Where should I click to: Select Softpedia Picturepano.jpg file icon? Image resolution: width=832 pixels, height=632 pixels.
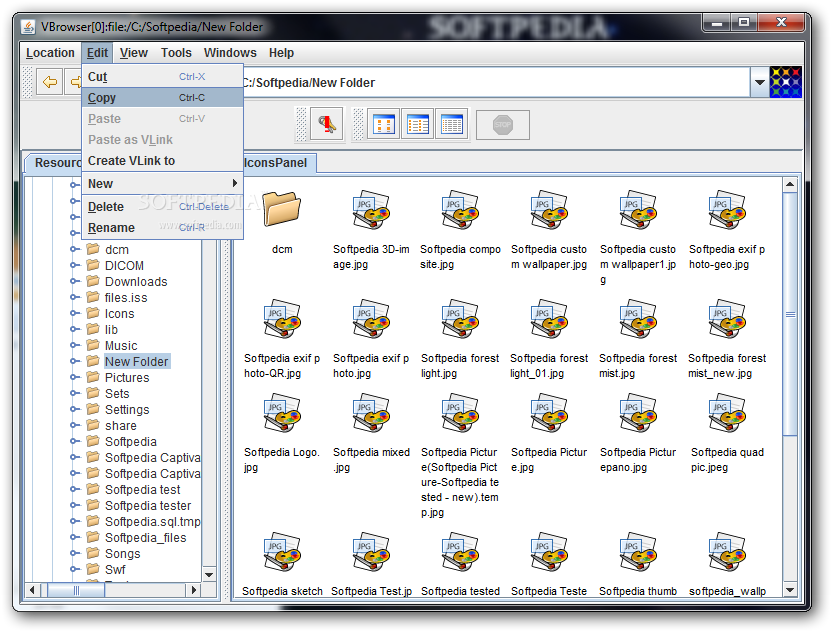[638, 412]
